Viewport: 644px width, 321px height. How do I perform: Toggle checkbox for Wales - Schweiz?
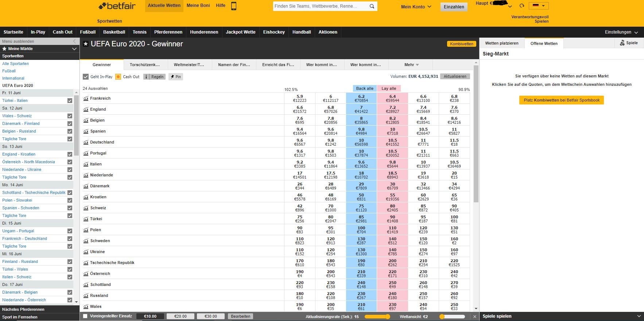coord(70,116)
